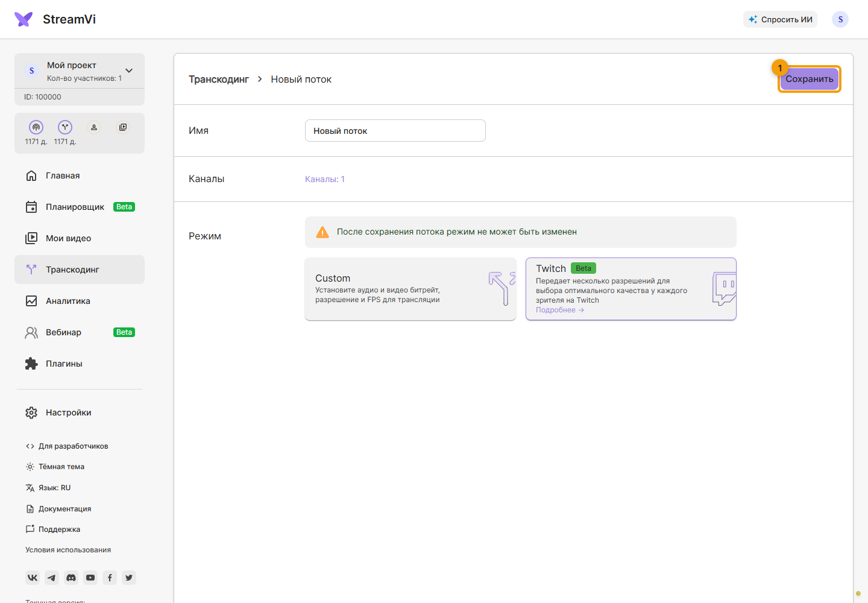Screen dimensions: 868x603
Task: Open Мои видео in the sidebar
Action: tap(80, 238)
